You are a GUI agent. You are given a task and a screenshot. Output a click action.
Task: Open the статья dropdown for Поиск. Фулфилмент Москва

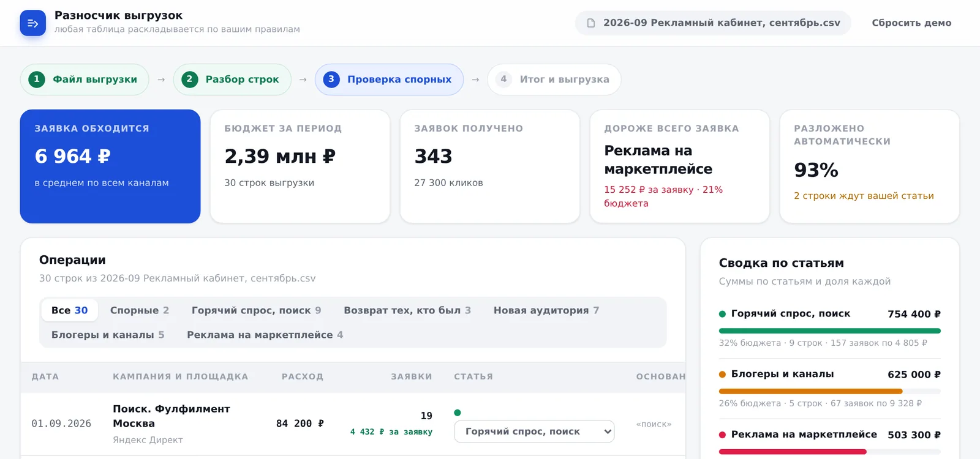(534, 431)
